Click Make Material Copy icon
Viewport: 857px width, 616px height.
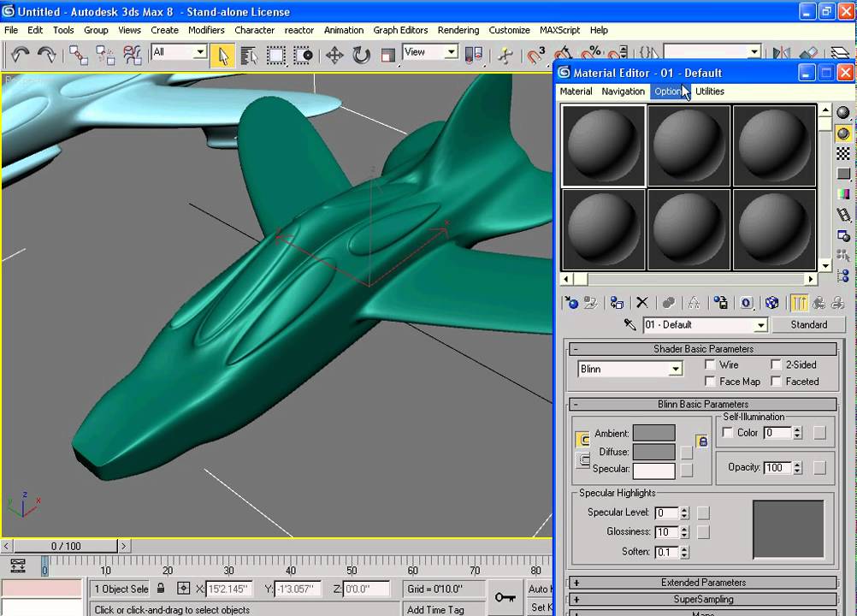(x=668, y=303)
